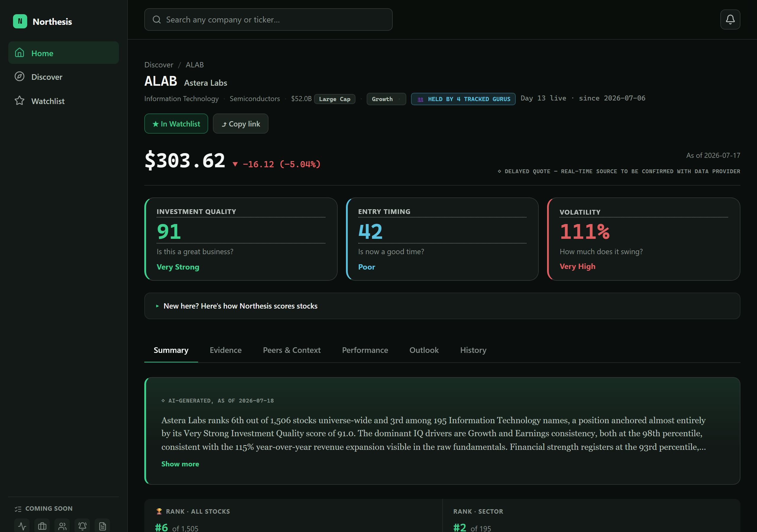Click the Home house icon in sidebar
The width and height of the screenshot is (757, 532).
tap(20, 53)
